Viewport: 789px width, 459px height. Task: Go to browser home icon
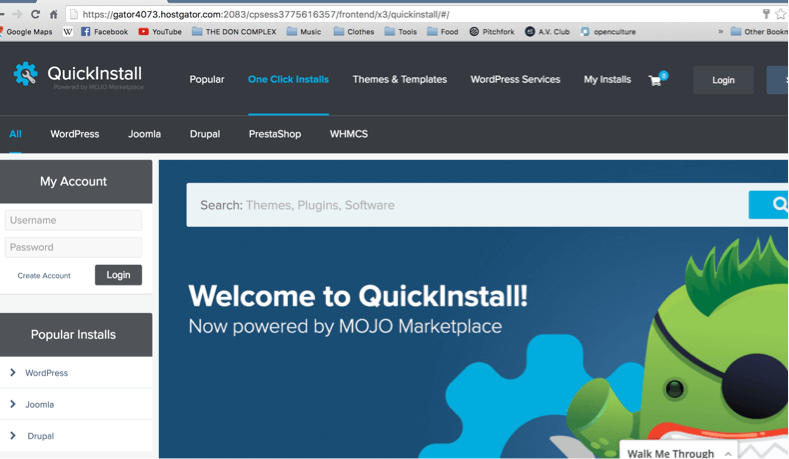point(53,14)
